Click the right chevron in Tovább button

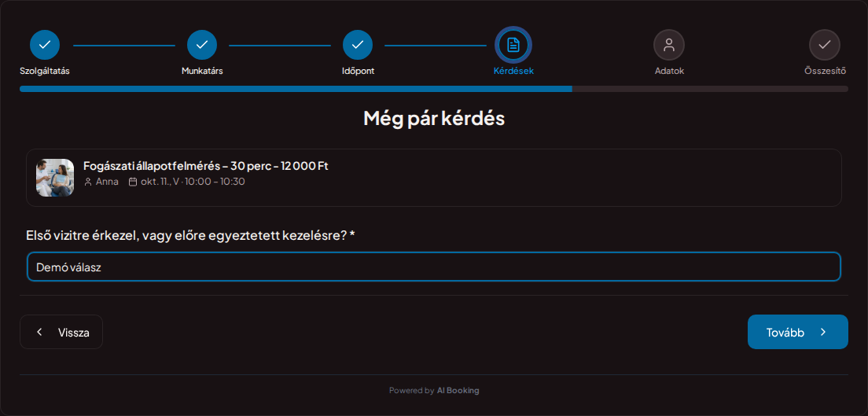click(823, 332)
